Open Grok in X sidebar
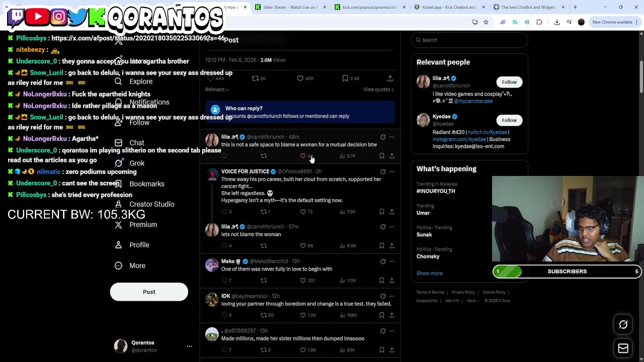The height and width of the screenshot is (362, 644). click(x=129, y=163)
